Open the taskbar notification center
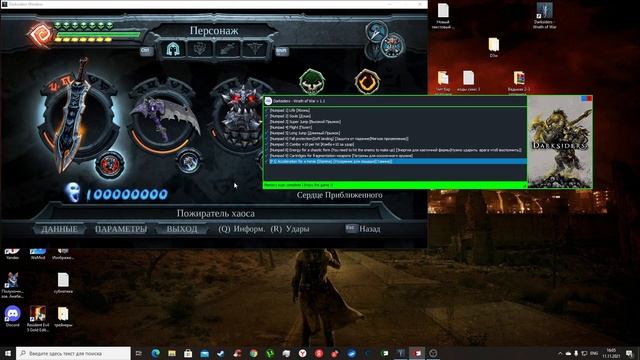This screenshot has width=640, height=360. (629, 353)
